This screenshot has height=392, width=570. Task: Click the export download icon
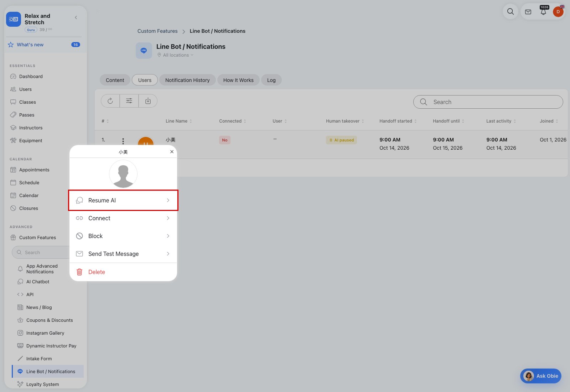148,101
